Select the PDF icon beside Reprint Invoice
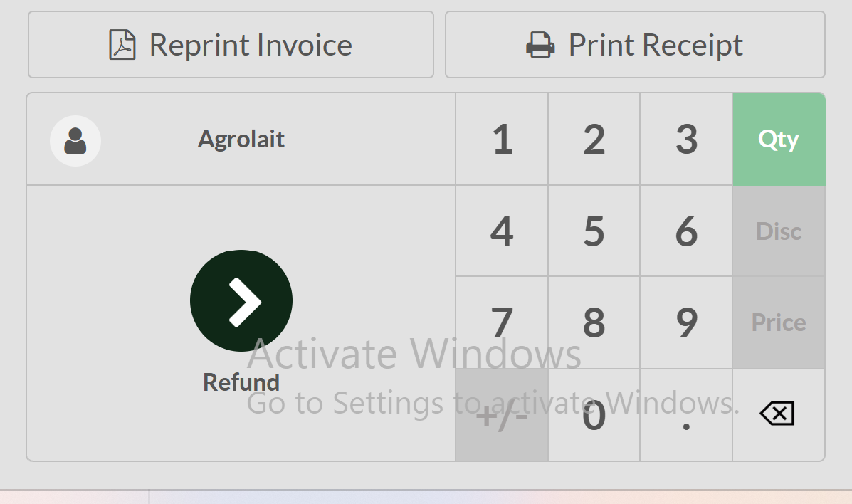Viewport: 852px width, 504px height. coord(122,44)
